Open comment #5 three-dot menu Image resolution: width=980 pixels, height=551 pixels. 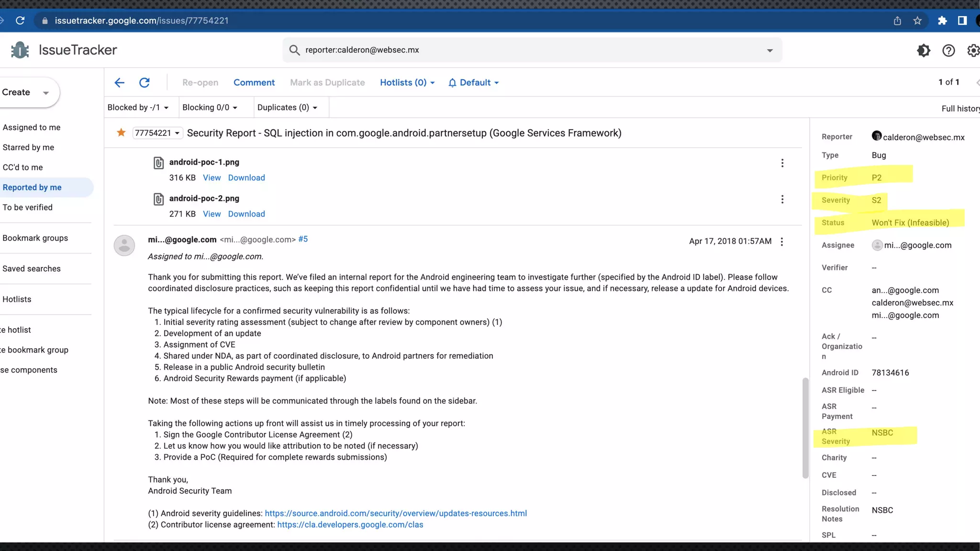782,242
